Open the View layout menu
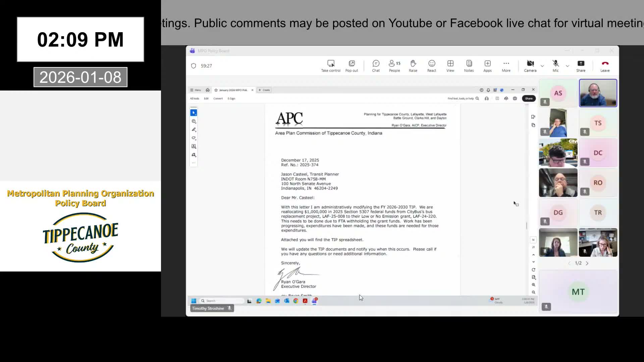 450,64
